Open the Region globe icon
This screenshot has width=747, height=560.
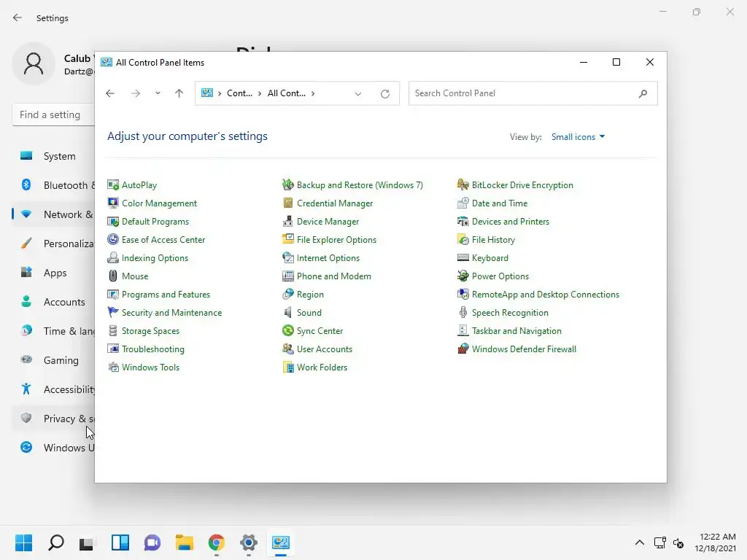pyautogui.click(x=287, y=295)
